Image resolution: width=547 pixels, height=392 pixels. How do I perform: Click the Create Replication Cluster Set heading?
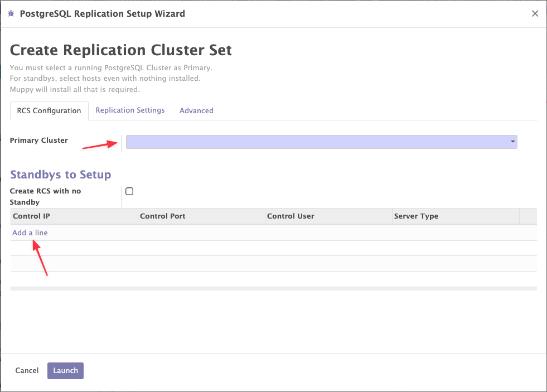(x=120, y=50)
